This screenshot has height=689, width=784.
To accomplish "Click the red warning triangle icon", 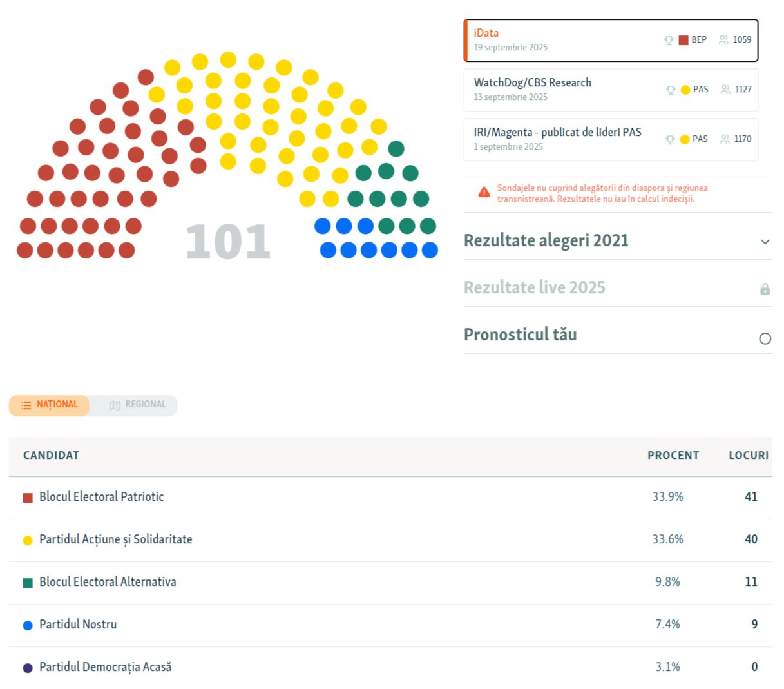I will coord(484,192).
